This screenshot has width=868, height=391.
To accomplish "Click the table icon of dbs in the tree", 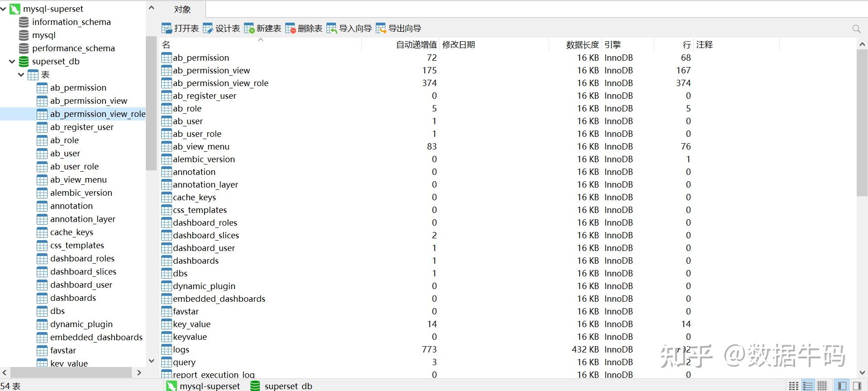I will point(42,311).
